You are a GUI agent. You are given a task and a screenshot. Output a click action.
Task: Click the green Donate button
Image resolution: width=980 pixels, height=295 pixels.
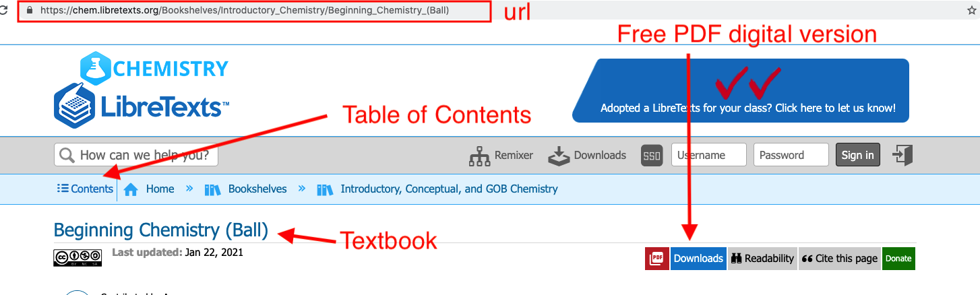898,259
